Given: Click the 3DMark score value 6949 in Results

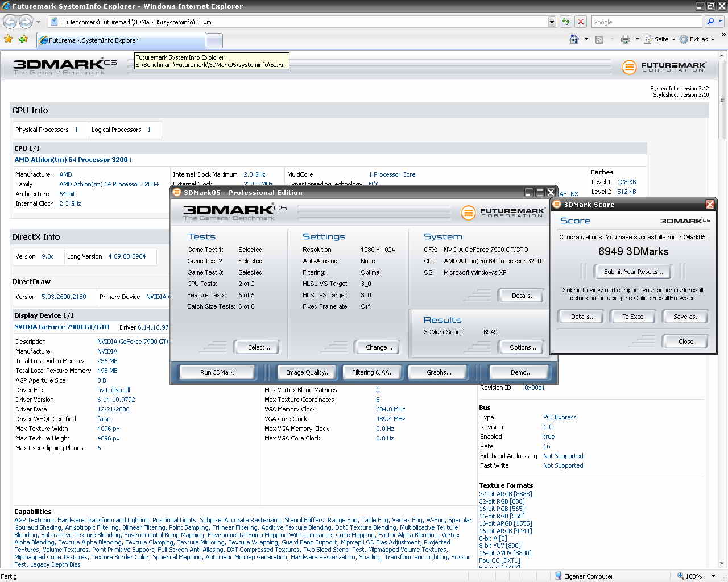Looking at the screenshot, I should [490, 332].
